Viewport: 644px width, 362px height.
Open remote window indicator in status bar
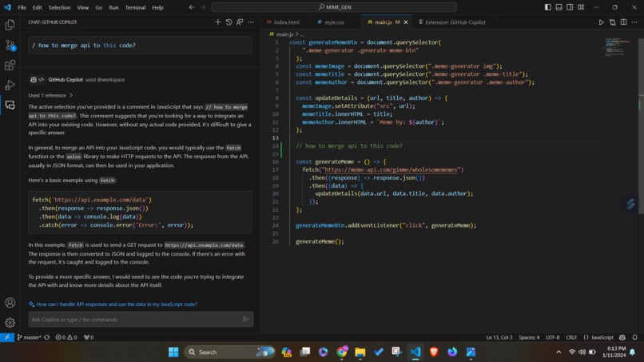(x=7, y=337)
